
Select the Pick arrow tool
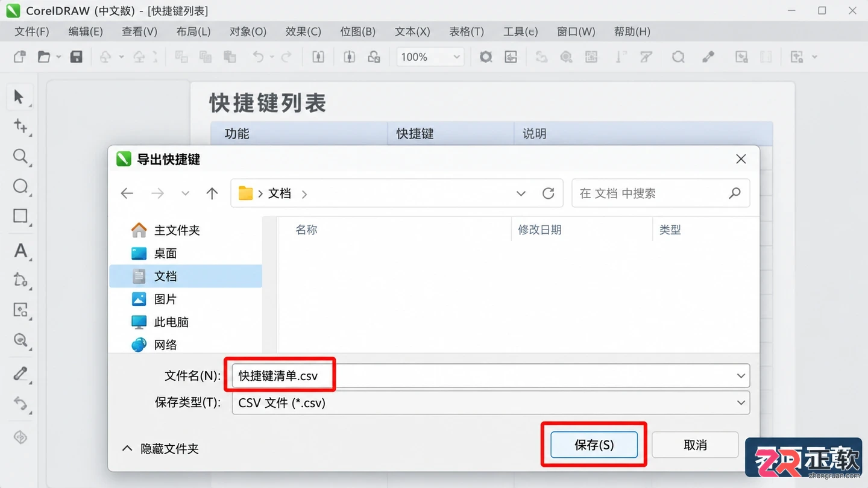point(19,96)
